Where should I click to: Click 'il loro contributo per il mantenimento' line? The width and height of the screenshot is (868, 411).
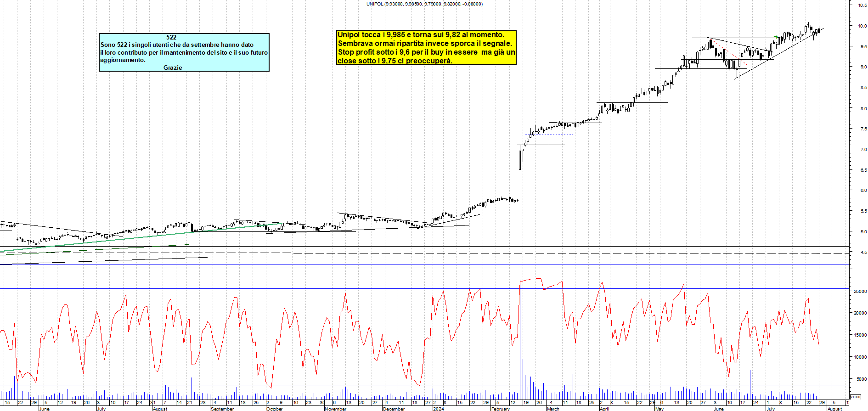pos(184,52)
